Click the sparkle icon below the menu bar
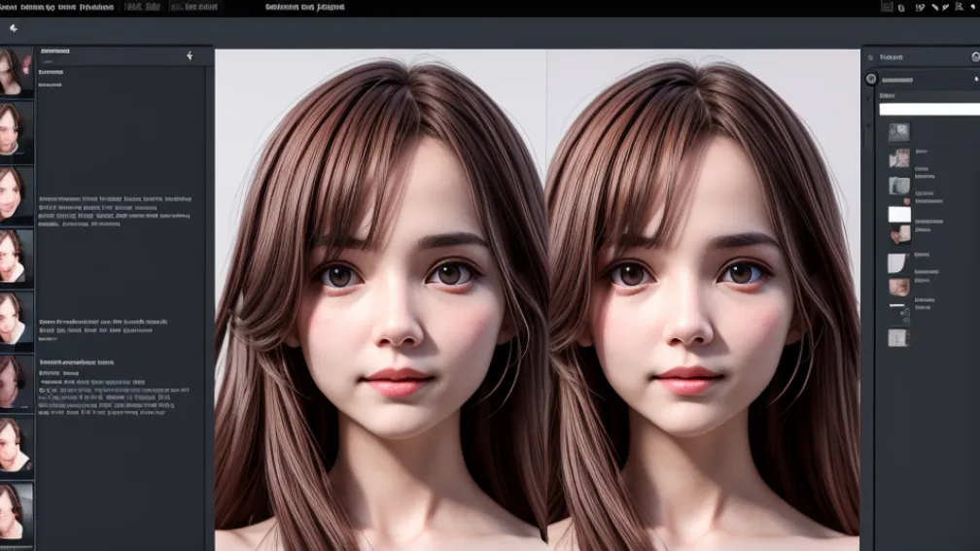The image size is (980, 551). point(14,28)
